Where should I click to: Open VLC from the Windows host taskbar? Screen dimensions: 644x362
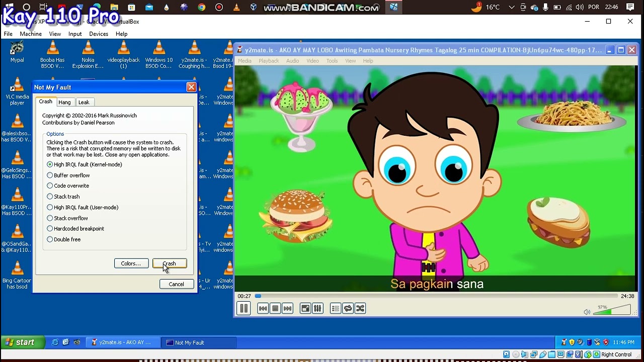click(236, 7)
